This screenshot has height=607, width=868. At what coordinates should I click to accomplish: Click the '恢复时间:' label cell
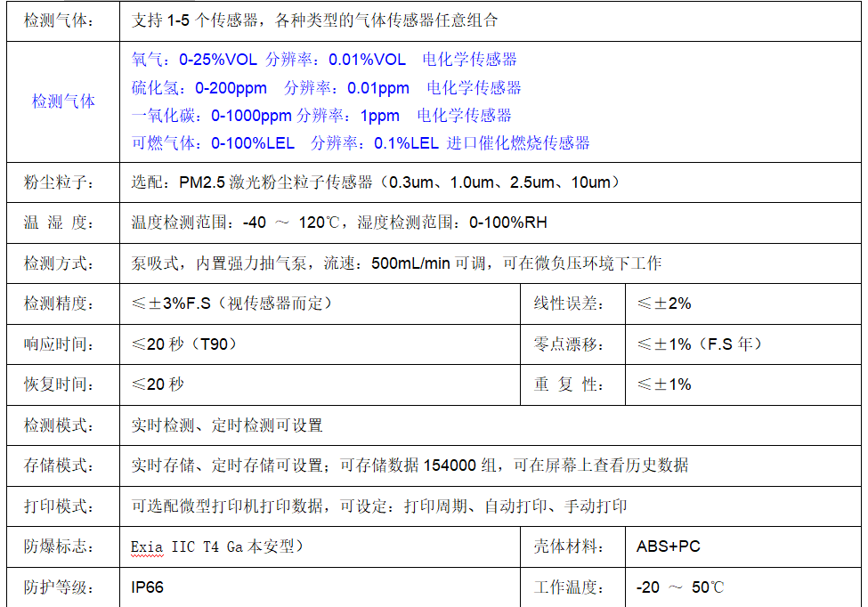tap(63, 384)
